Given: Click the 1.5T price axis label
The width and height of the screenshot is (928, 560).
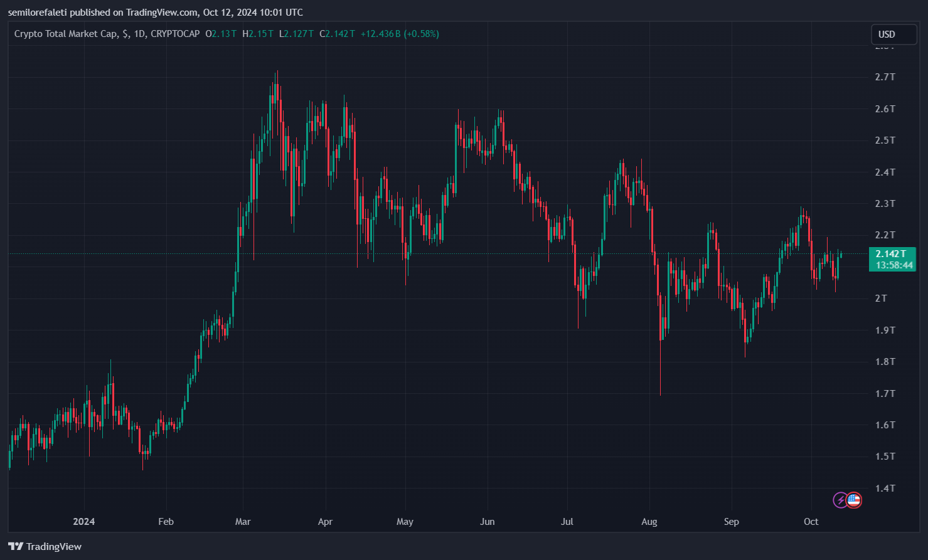Looking at the screenshot, I should pos(885,456).
